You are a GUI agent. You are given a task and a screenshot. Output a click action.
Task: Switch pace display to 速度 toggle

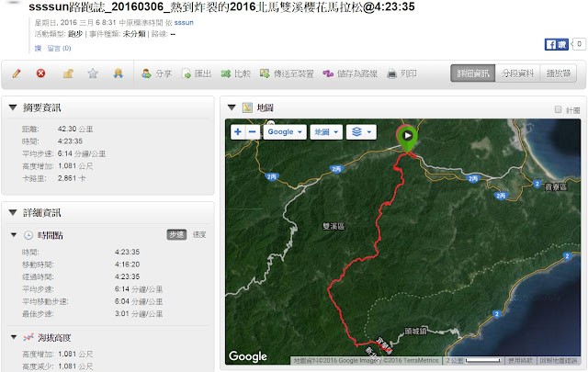pyautogui.click(x=199, y=235)
